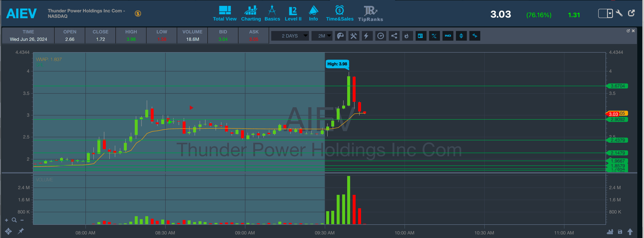Viewport: 644px width, 238px height.
Task: Zoom out with the minus control
Action: [22, 220]
